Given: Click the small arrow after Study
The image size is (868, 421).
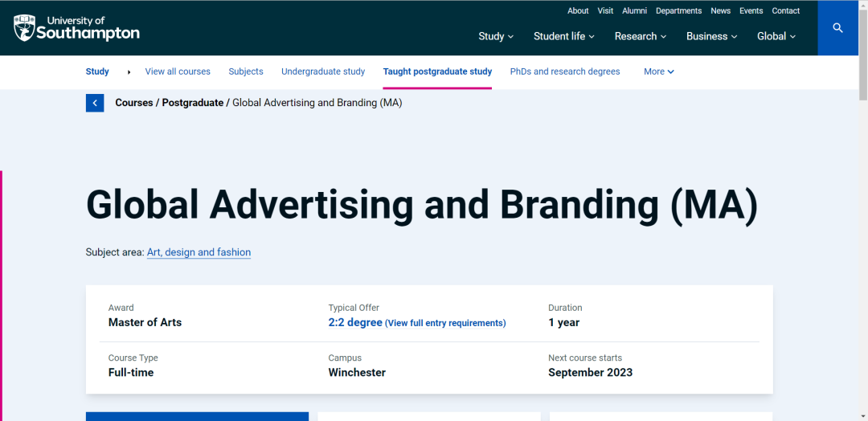Looking at the screenshot, I should coord(129,72).
